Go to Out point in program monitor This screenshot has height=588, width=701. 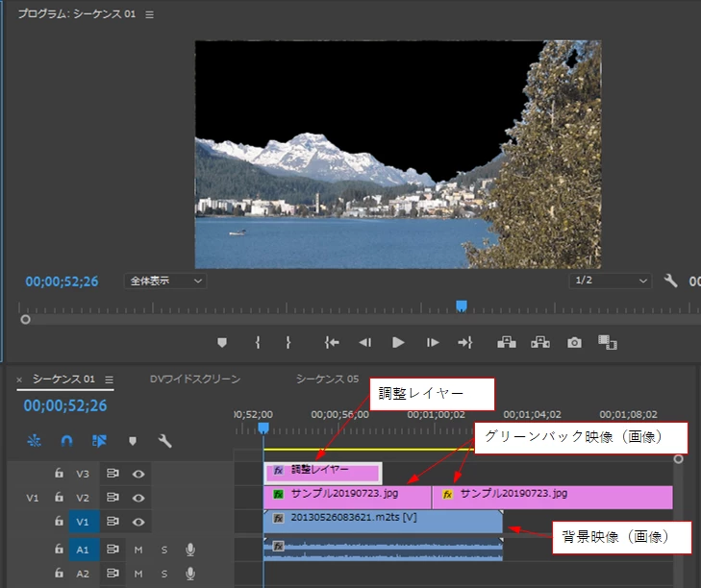click(465, 343)
